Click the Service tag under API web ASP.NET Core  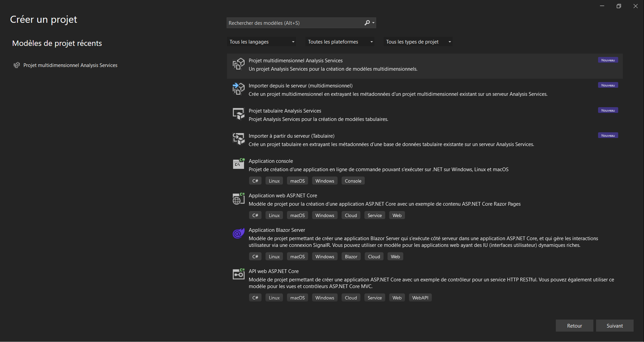pos(374,298)
